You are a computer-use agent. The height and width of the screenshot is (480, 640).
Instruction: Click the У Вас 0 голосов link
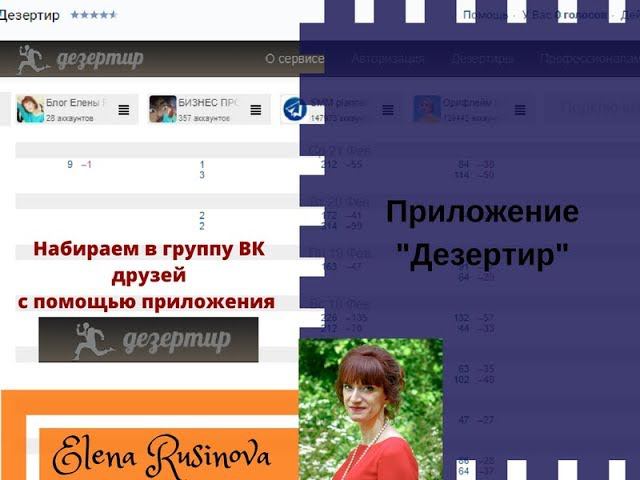point(564,16)
